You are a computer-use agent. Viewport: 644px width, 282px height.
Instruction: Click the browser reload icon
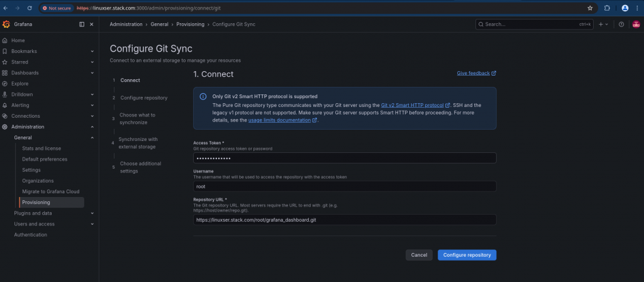click(30, 8)
